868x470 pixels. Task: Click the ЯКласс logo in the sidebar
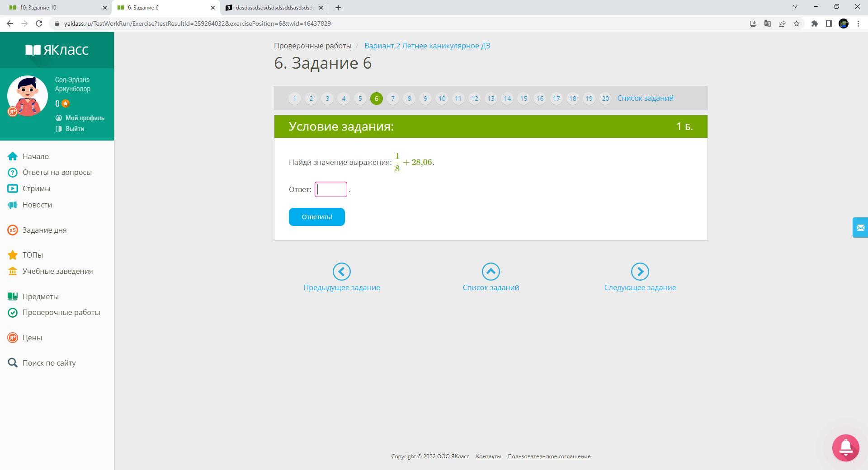(57, 50)
